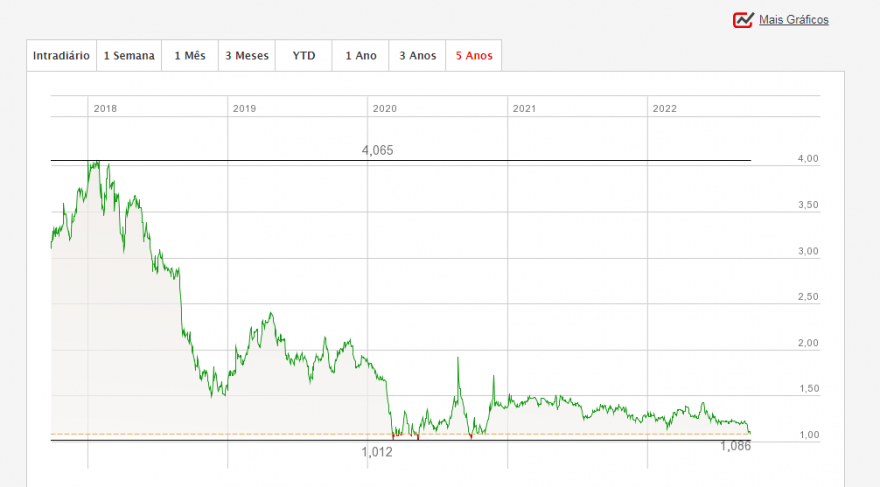Click the 2021 year label on the chart
880x487 pixels.
tap(524, 109)
